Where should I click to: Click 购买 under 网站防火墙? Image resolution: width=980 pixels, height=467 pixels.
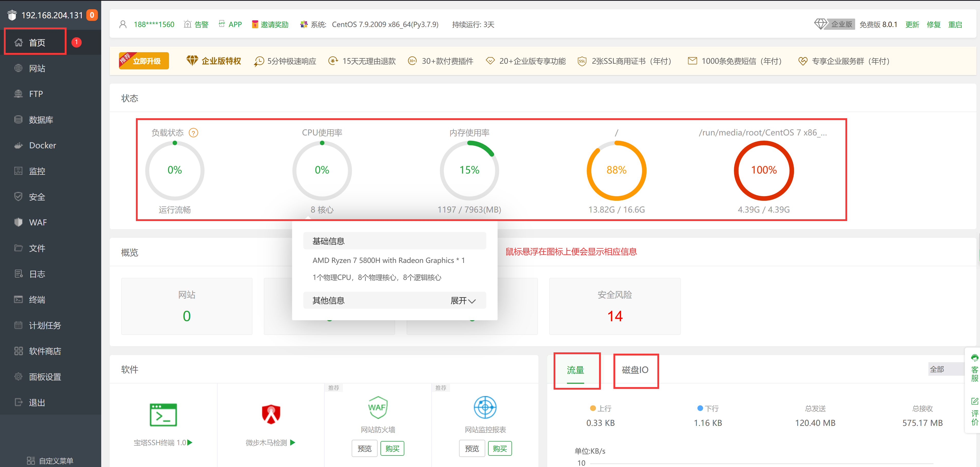coord(392,448)
